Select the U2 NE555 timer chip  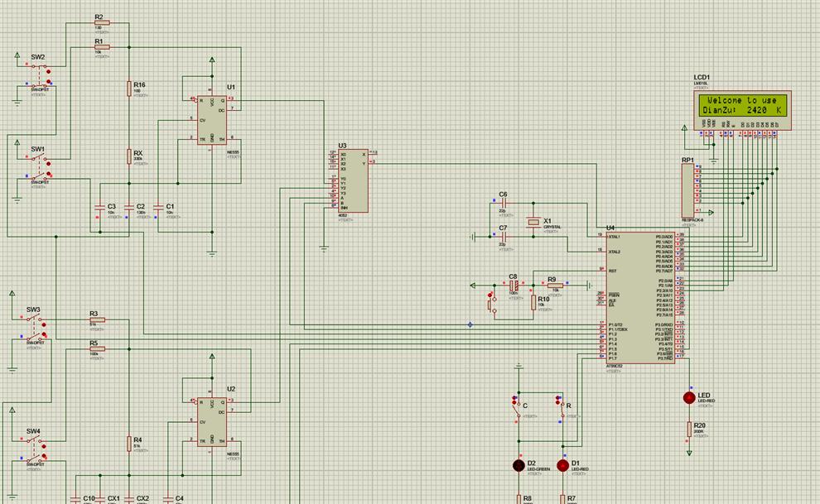tap(211, 421)
